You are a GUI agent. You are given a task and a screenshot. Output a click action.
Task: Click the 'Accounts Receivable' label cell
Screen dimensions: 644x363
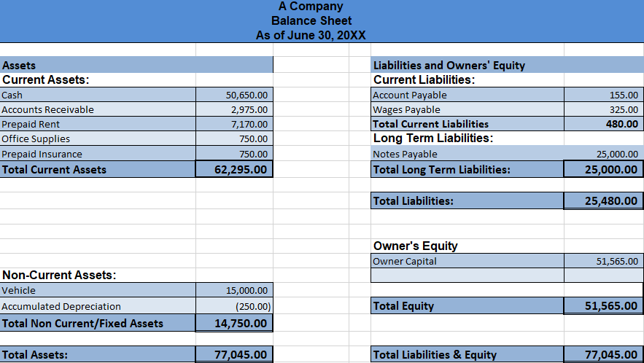tap(98, 109)
